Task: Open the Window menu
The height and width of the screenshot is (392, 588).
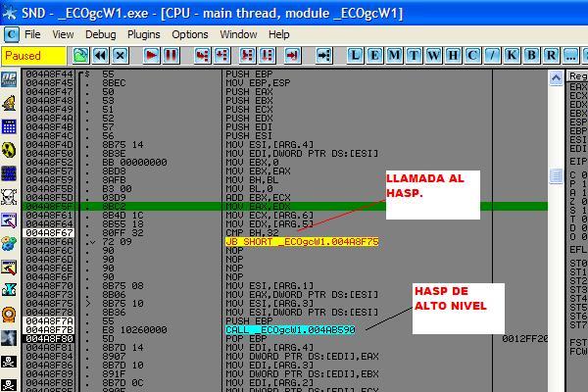Action: pyautogui.click(x=238, y=34)
